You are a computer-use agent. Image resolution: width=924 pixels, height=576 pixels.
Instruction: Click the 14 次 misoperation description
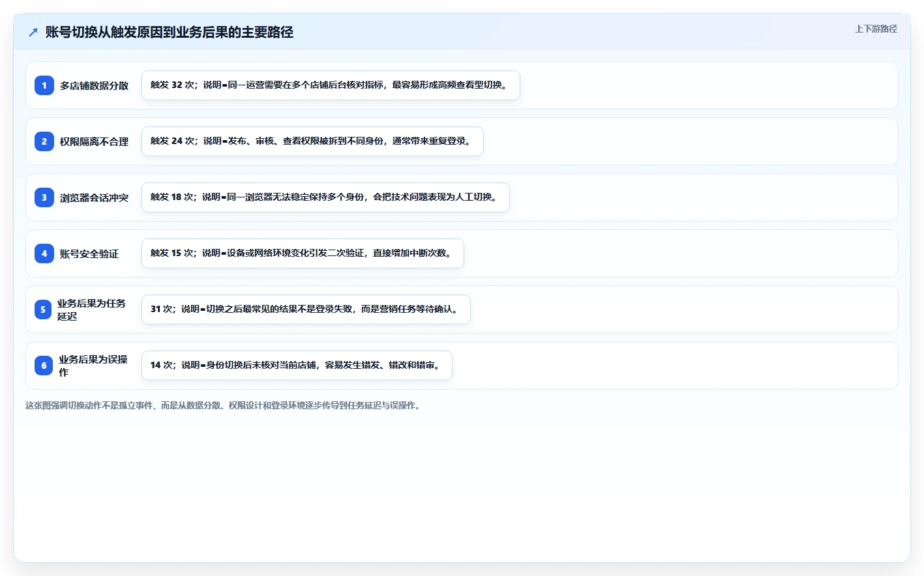click(297, 366)
